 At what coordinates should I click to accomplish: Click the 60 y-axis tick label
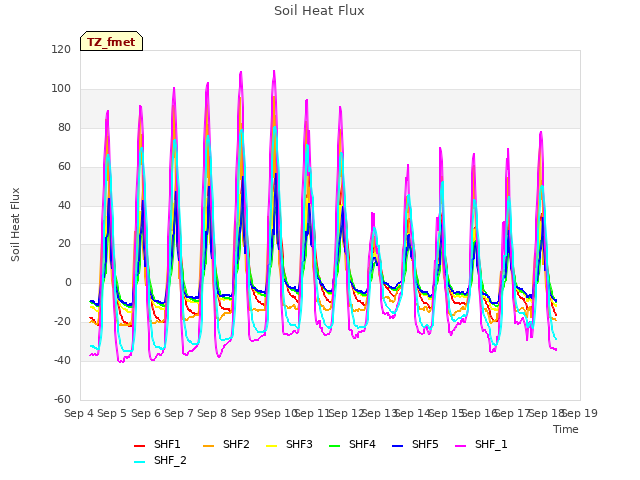[x=64, y=167]
